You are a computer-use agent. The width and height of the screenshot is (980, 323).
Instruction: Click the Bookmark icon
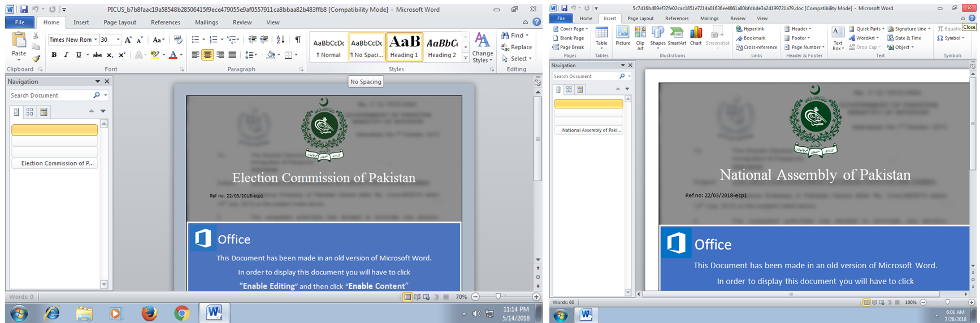[751, 38]
